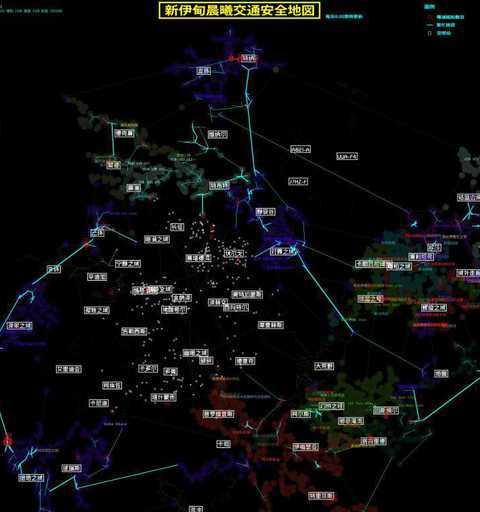480x512 pixels.
Task: Select the 伊梅瑟亚 region label
Action: (x=306, y=447)
